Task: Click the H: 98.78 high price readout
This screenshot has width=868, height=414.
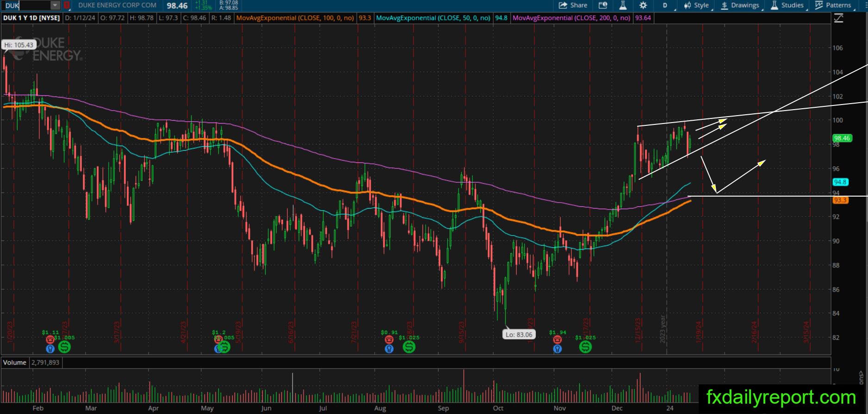Action: tap(142, 18)
